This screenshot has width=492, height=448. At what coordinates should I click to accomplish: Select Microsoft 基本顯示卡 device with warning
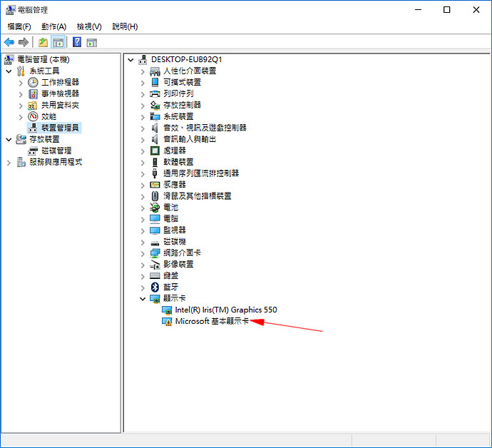(211, 321)
